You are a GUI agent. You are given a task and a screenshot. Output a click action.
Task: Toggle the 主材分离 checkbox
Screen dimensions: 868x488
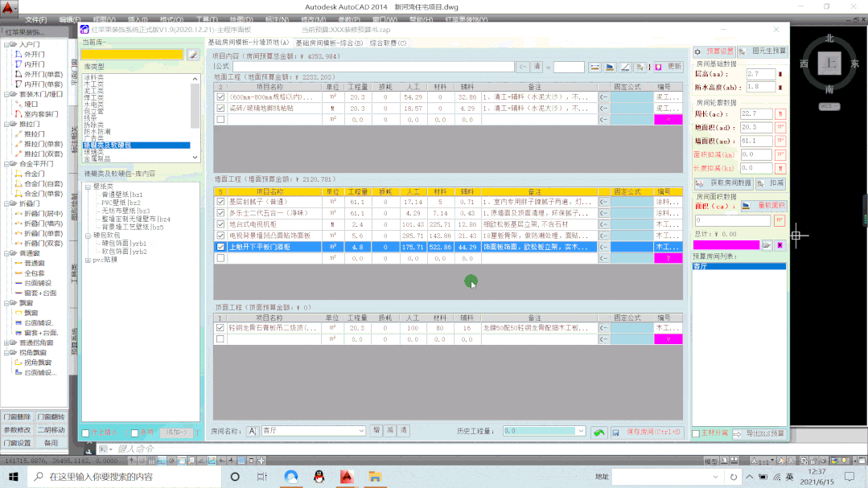(696, 434)
